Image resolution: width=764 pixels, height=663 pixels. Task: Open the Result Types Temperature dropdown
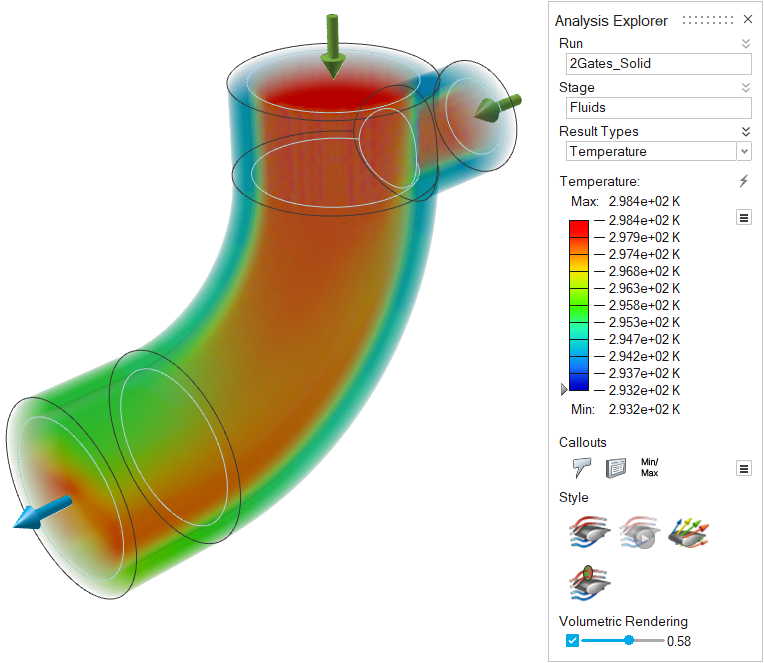click(743, 152)
